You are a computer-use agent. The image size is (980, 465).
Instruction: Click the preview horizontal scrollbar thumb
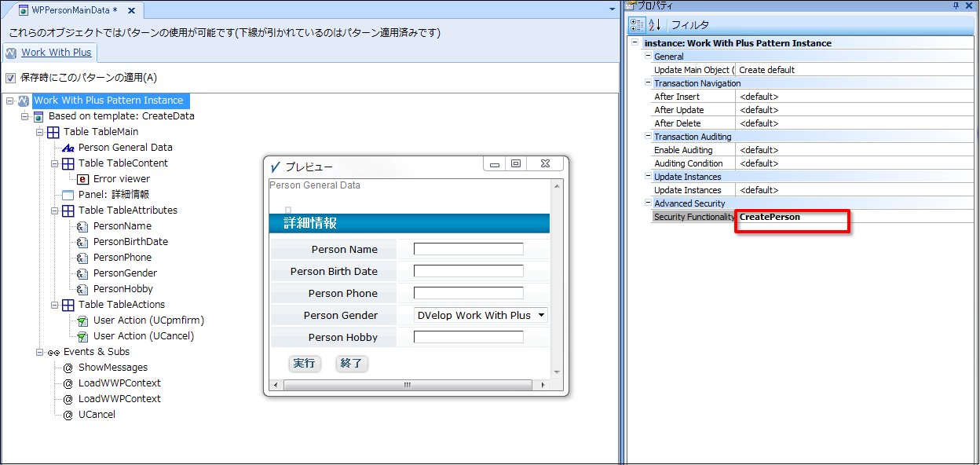tap(407, 386)
